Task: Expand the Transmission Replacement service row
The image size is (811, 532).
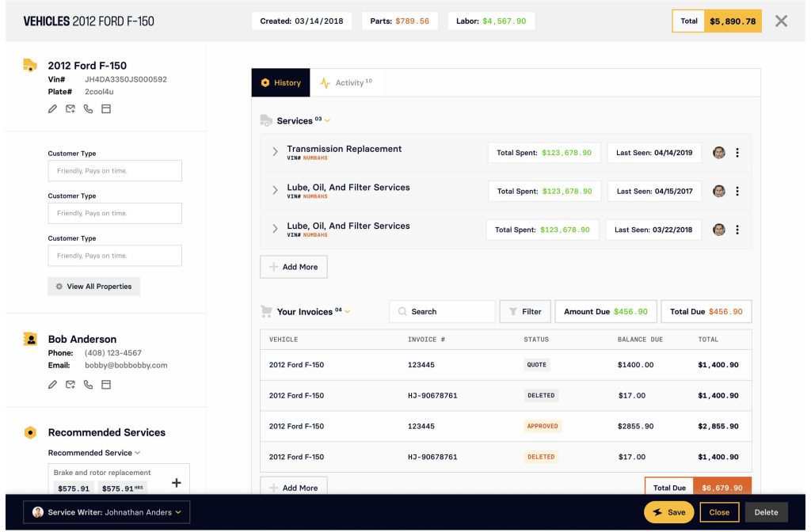Action: [x=275, y=151]
